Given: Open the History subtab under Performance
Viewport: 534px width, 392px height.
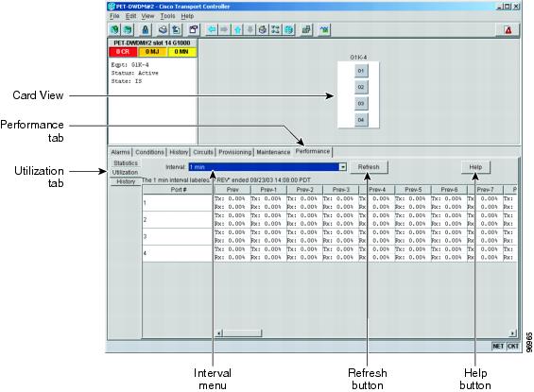Looking at the screenshot, I should 126,181.
